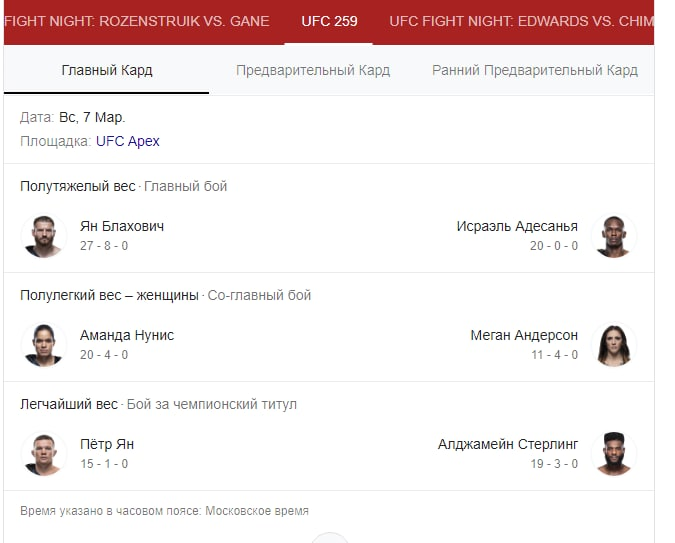Click the name Исраэль Адесанья
This screenshot has width=675, height=543.
point(517,226)
